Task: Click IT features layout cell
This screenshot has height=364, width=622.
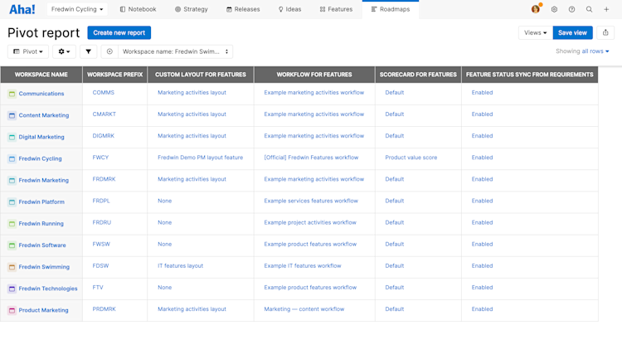Action: (180, 265)
